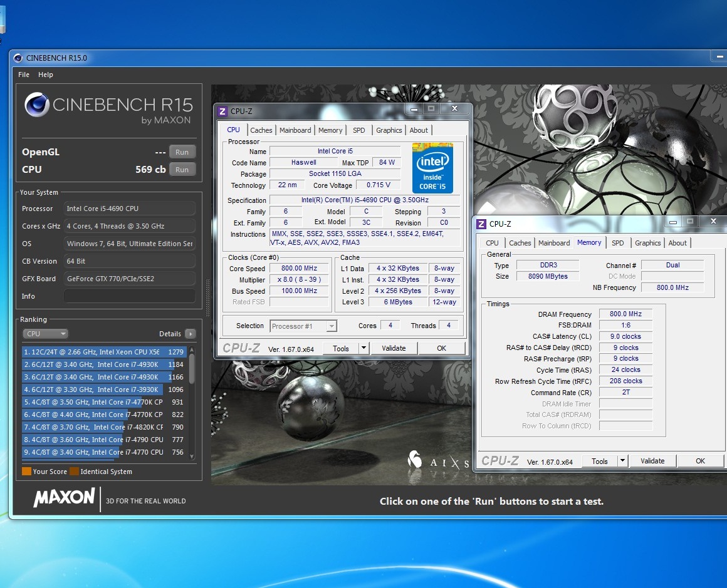Click the Multiplier value x 8.0 ( 8 - 39 )
This screenshot has height=588, width=727.
click(299, 279)
